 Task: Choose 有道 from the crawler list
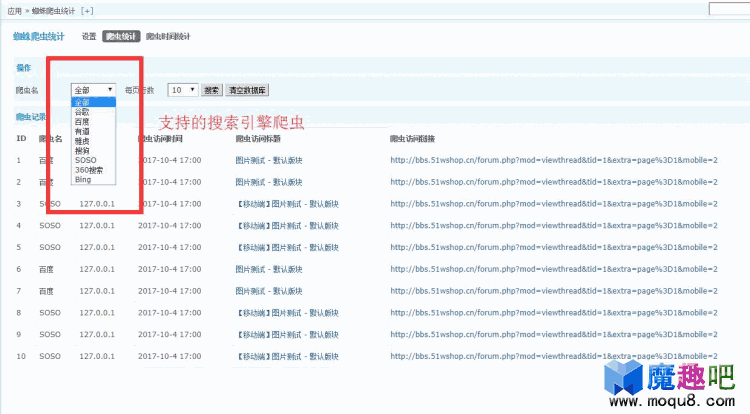tap(93, 131)
